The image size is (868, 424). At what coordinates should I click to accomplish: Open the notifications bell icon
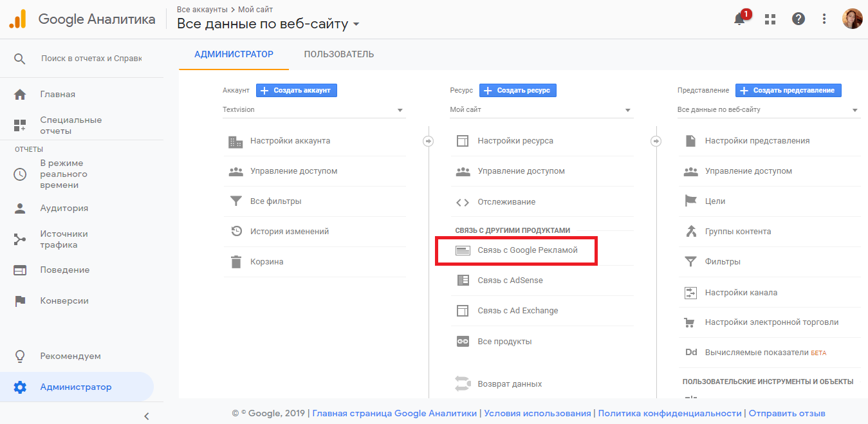click(741, 19)
